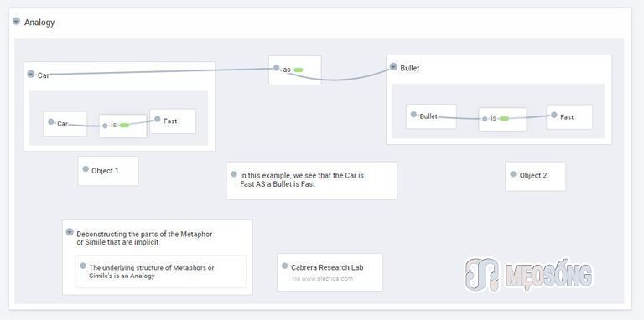
Task: Collapse the outer Bullet card
Action: [393, 66]
